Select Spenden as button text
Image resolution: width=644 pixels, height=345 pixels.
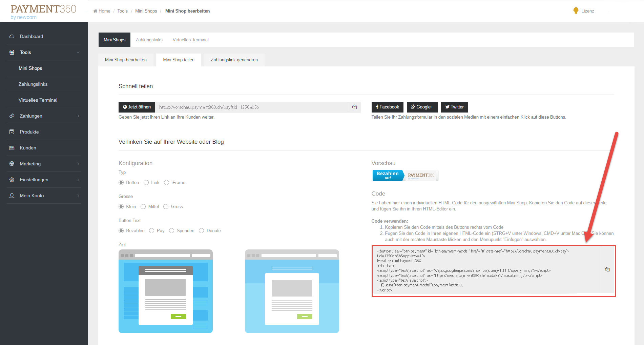(x=172, y=231)
